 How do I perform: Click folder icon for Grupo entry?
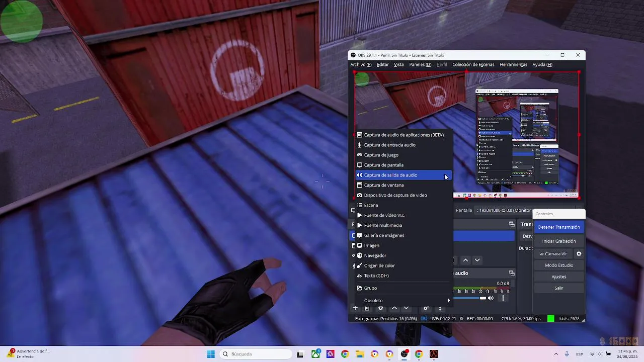pos(359,288)
